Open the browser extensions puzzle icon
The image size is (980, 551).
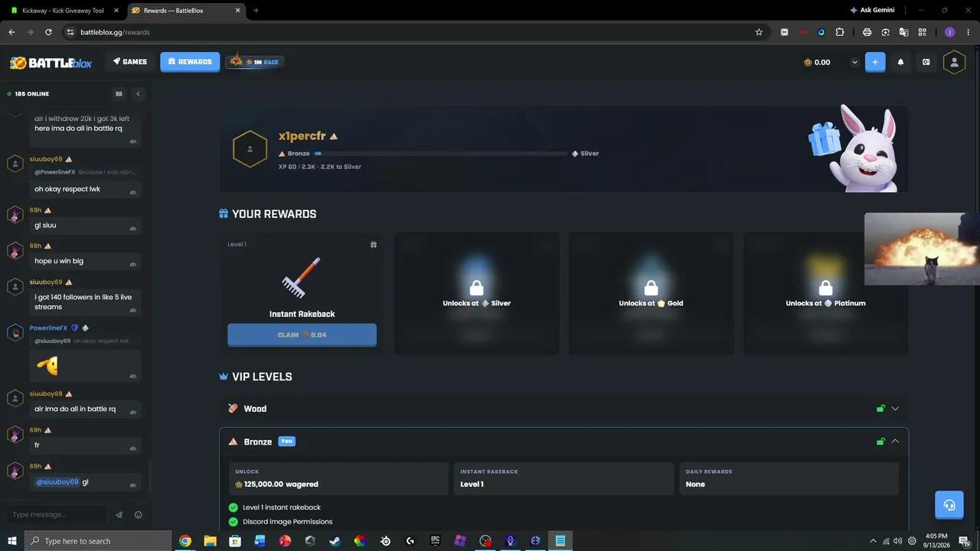(x=840, y=32)
